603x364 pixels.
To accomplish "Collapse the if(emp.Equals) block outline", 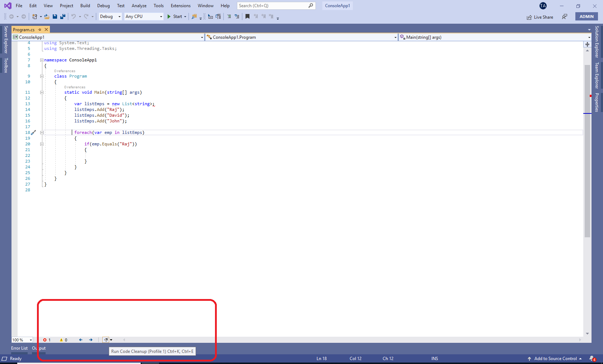I will (x=42, y=144).
